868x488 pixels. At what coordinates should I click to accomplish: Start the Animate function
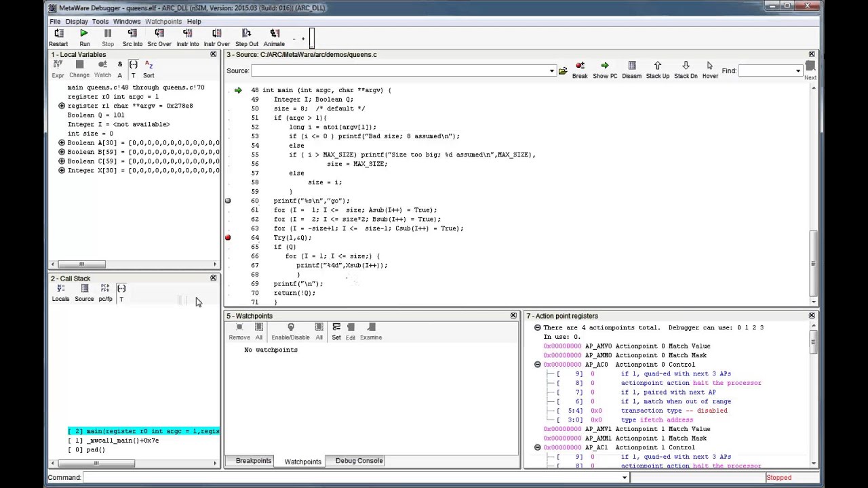coord(274,37)
